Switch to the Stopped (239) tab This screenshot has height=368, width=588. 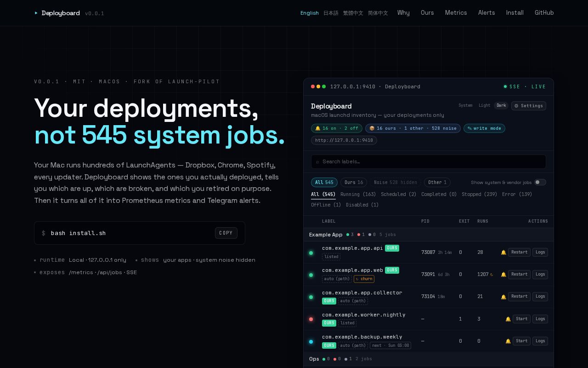coord(479,195)
